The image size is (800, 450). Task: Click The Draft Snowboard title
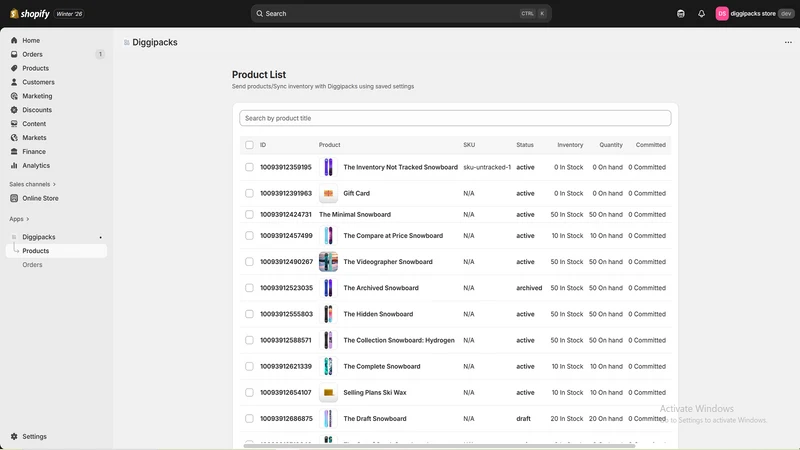(375, 418)
